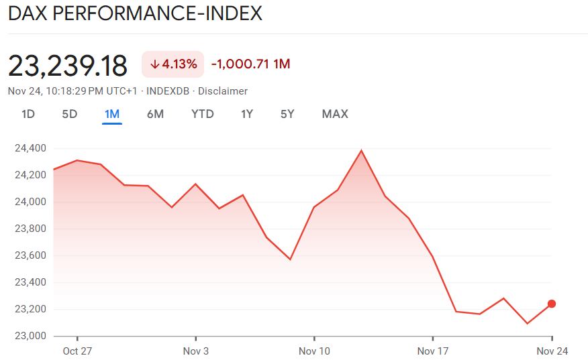Click the Nov 17 date axis label

433,351
